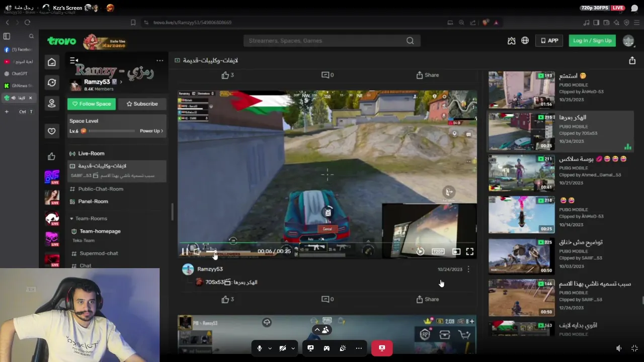Screen dimensions: 644x362
Task: Click the share screen icon in call toolbar
Action: [x=310, y=348]
